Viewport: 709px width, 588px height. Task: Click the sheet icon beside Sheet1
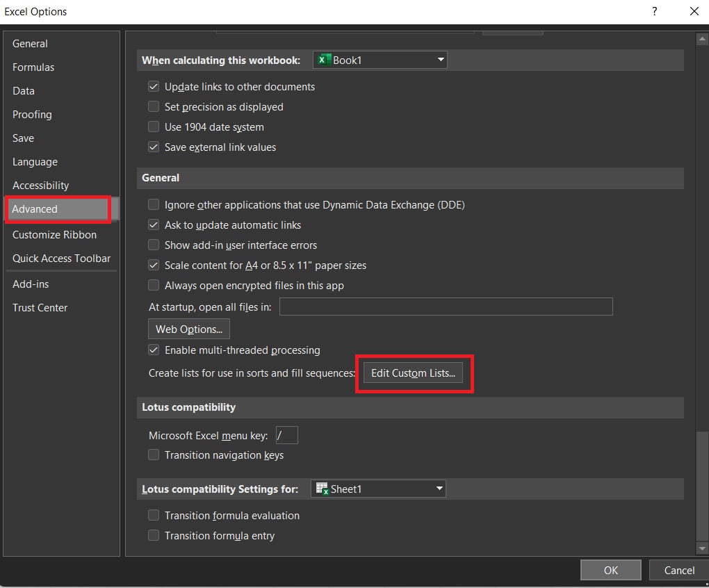pos(322,489)
